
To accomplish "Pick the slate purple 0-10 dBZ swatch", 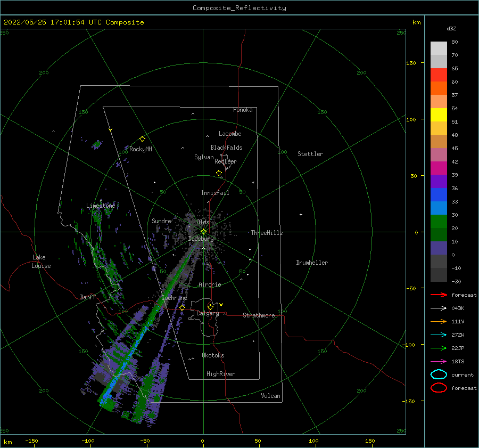I will [x=439, y=248].
